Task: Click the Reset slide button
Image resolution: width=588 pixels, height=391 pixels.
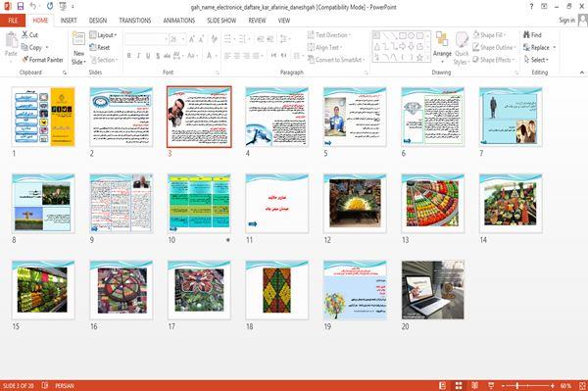Action: click(x=100, y=47)
